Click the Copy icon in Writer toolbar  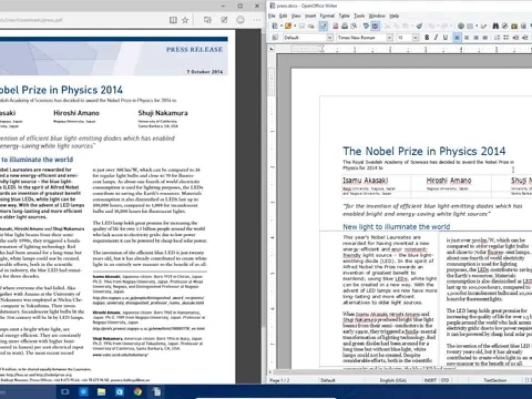(x=397, y=26)
